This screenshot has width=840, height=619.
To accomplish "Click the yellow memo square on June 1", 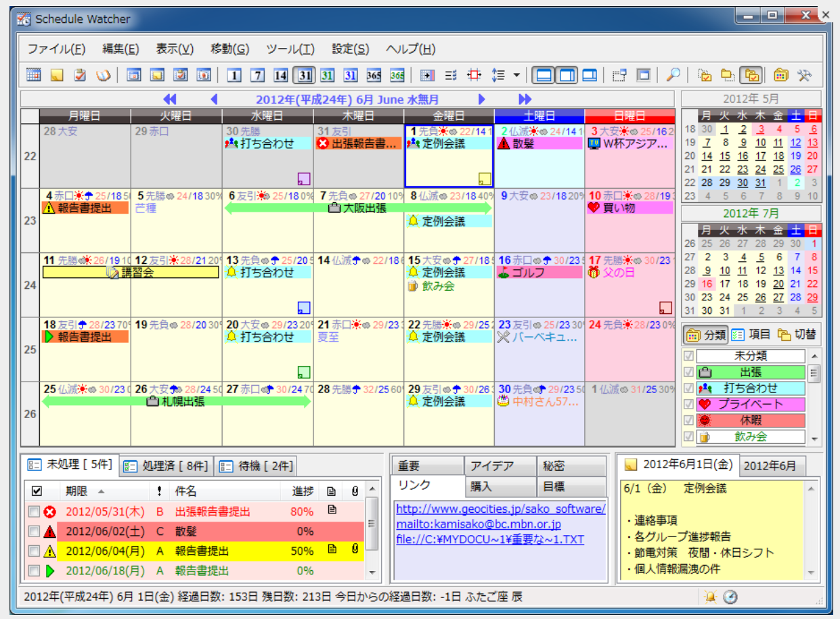I will pyautogui.click(x=485, y=179).
